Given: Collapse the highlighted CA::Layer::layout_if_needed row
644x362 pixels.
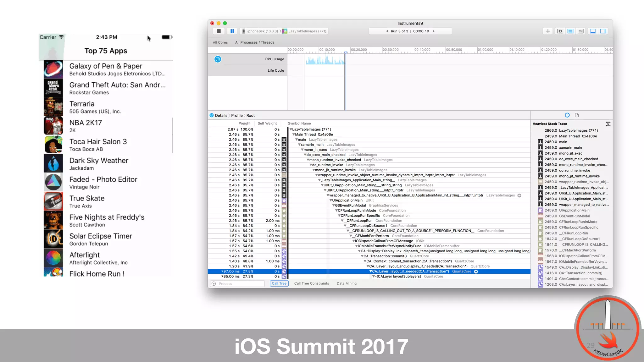Looking at the screenshot, I should [371, 271].
